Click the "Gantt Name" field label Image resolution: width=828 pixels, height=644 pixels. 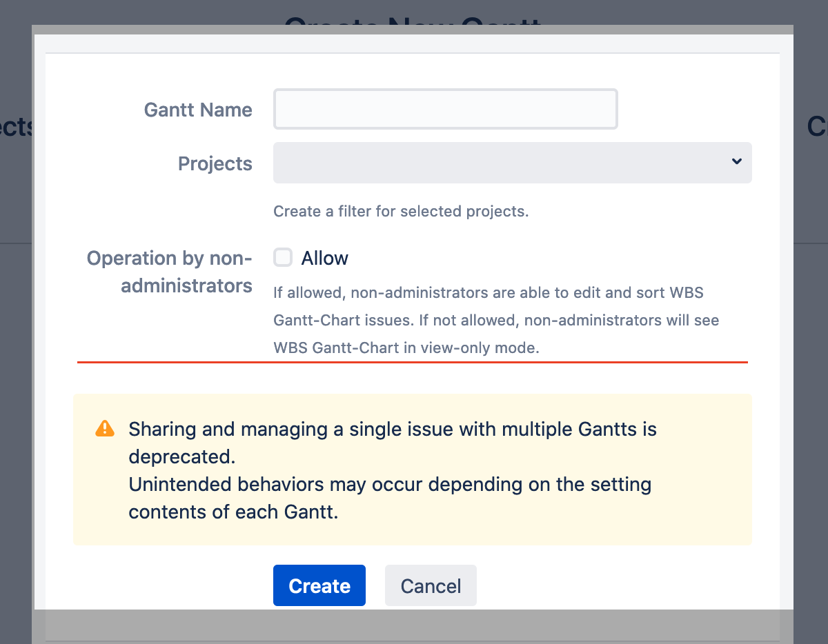coord(198,110)
